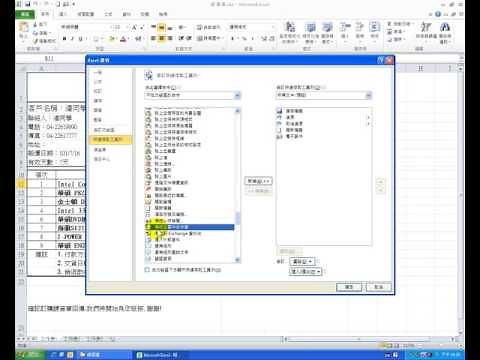Click the AutoSum sigma icon

[390, 24]
